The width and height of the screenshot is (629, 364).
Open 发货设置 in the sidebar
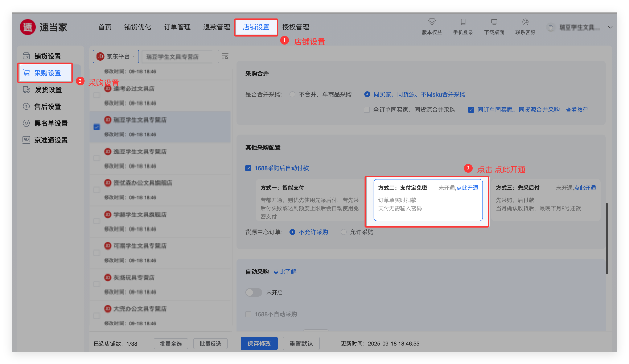(48, 90)
